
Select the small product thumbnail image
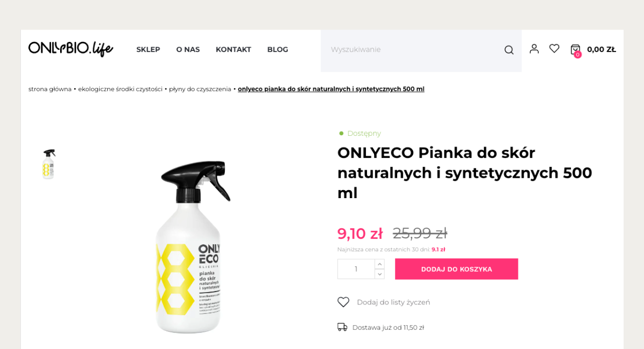[49, 164]
